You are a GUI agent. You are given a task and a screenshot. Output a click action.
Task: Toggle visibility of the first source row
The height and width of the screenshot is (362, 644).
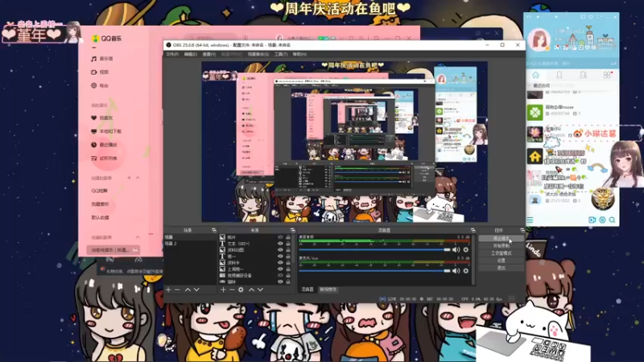(x=280, y=237)
